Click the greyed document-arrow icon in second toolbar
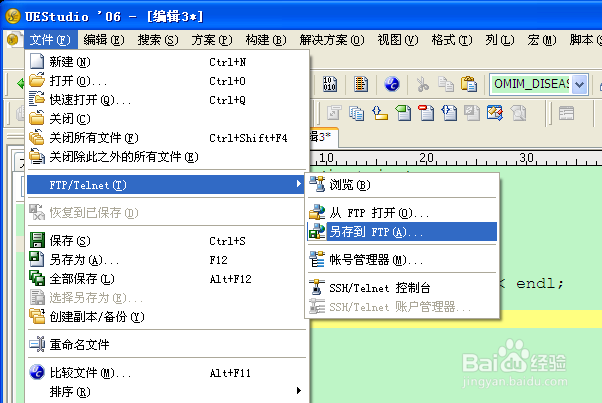Viewport: 602px width, 403px height. 334,113
